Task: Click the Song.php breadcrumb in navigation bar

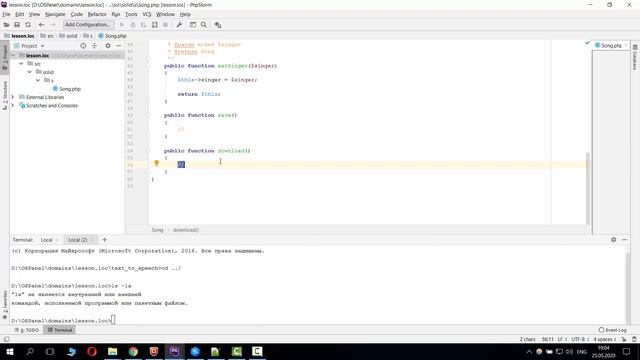Action: tap(113, 36)
